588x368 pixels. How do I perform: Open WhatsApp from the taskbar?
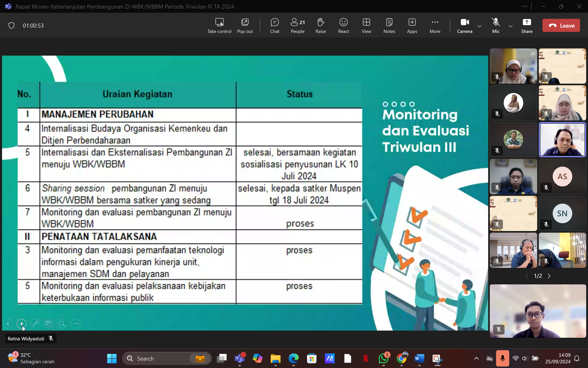point(383,359)
